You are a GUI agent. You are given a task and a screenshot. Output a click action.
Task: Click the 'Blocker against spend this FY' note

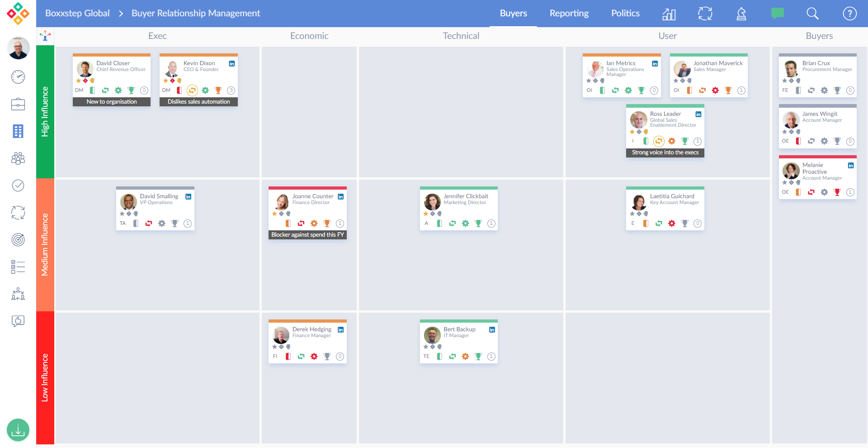click(307, 235)
